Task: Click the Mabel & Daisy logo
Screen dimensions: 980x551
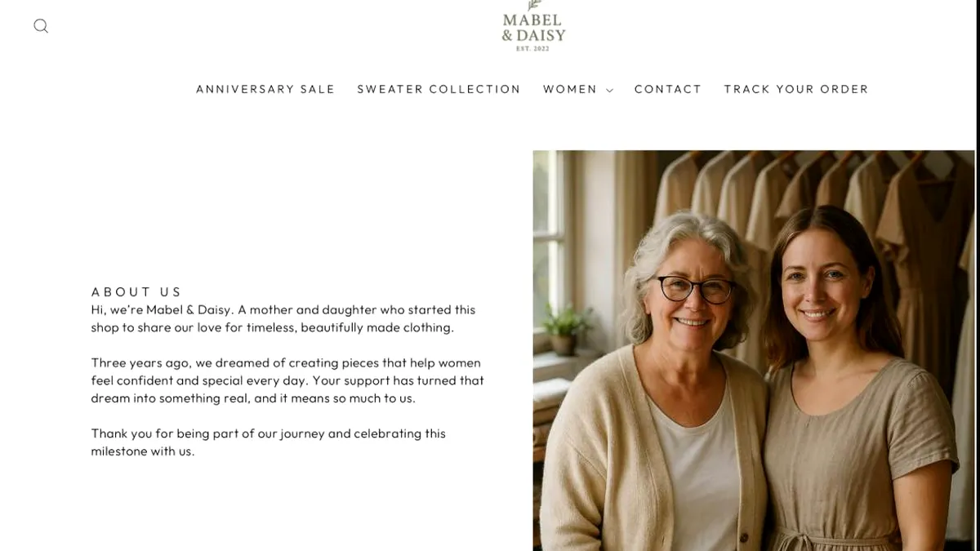Action: click(x=533, y=28)
